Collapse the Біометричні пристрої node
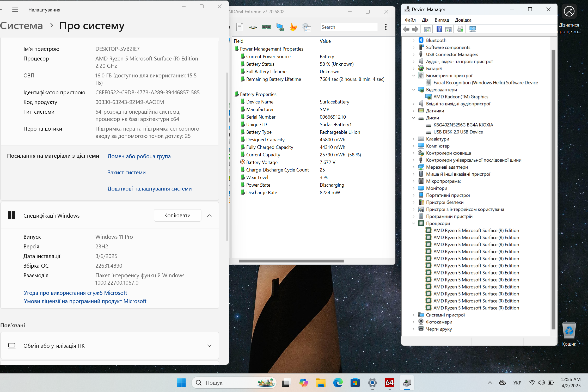 413,76
